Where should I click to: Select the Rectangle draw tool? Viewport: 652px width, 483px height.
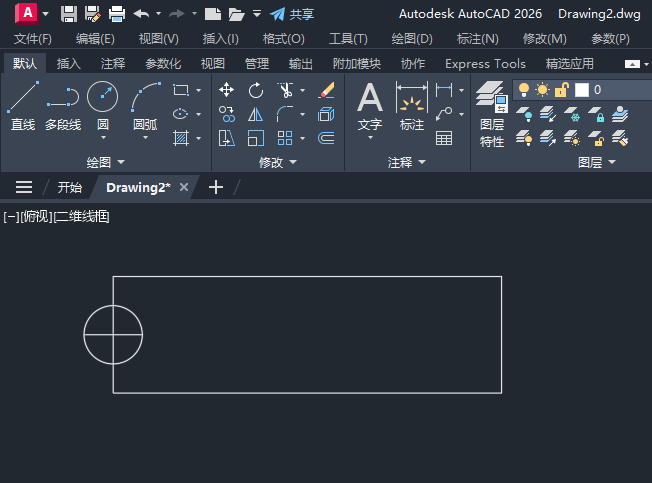[x=181, y=90]
